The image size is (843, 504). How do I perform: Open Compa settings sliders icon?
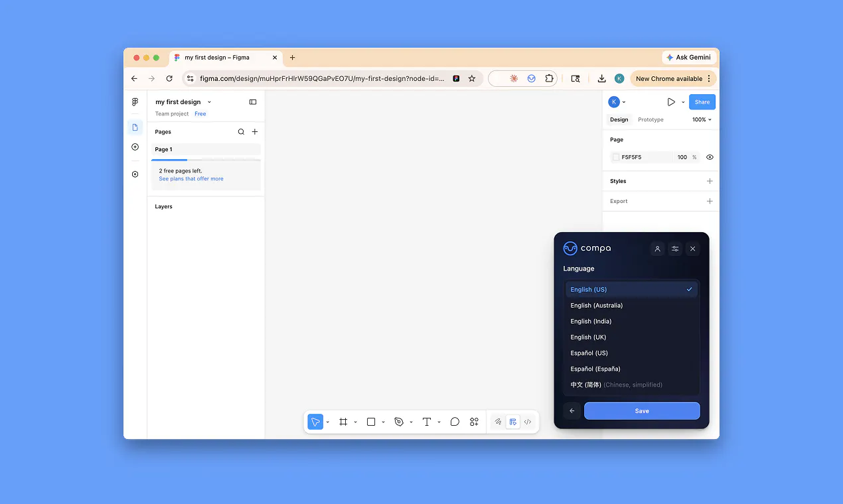click(x=675, y=249)
